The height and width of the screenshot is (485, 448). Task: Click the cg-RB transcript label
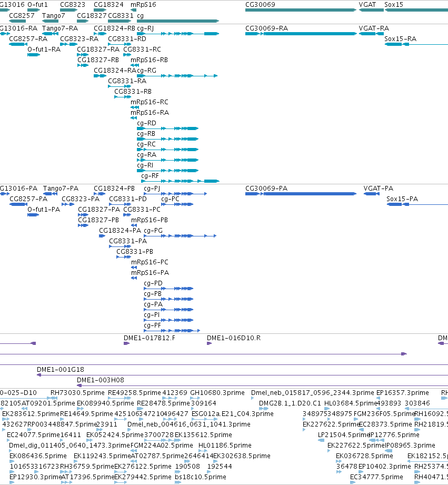pyautogui.click(x=146, y=134)
